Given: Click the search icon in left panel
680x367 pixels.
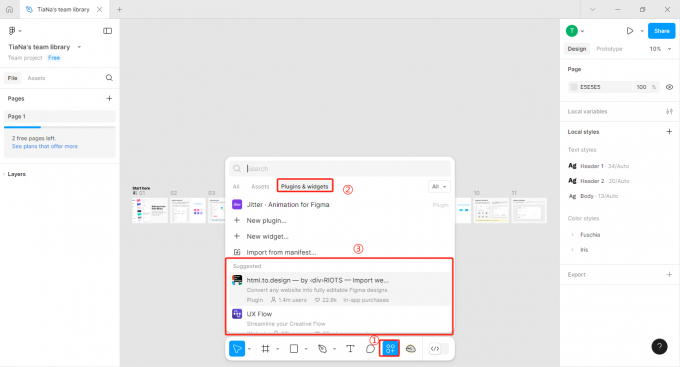Looking at the screenshot, I should (x=109, y=78).
